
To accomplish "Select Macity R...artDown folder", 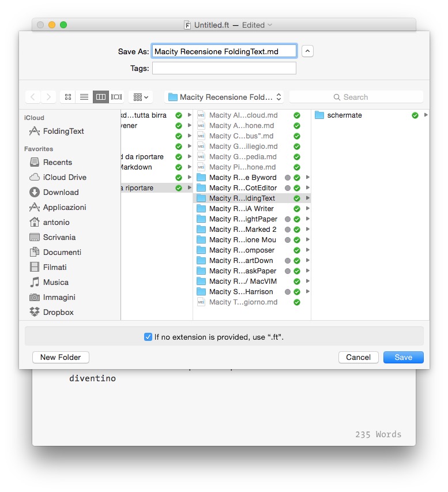I will click(x=251, y=261).
